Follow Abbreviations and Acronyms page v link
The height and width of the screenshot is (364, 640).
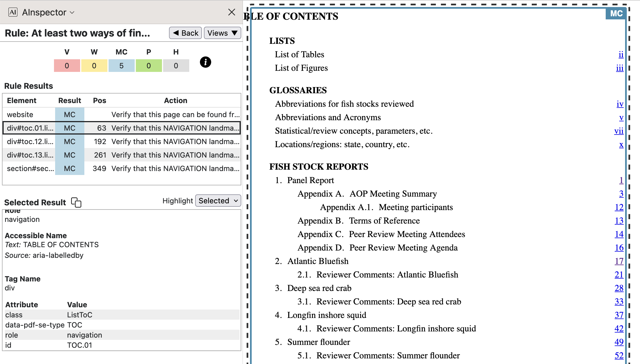[x=621, y=117]
